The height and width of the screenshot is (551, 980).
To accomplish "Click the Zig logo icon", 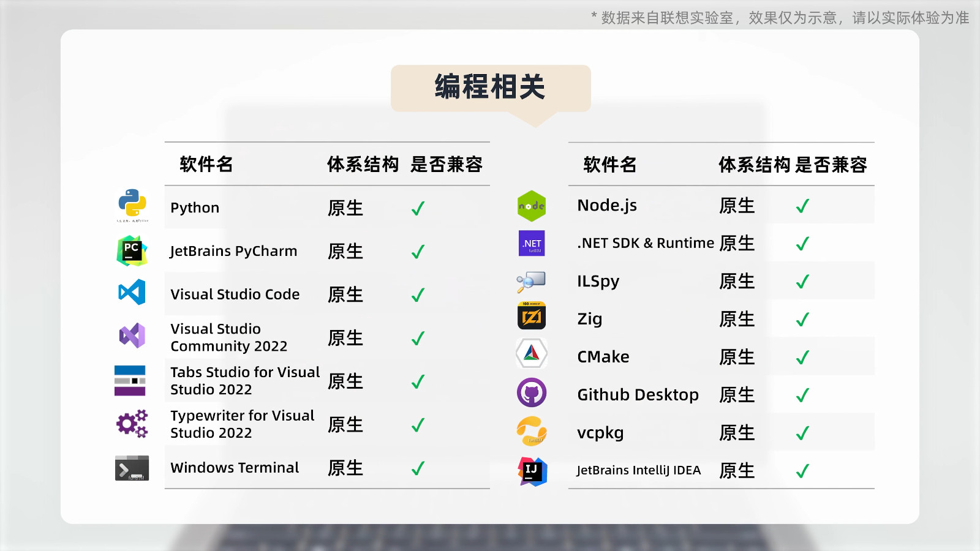I will pos(532,317).
